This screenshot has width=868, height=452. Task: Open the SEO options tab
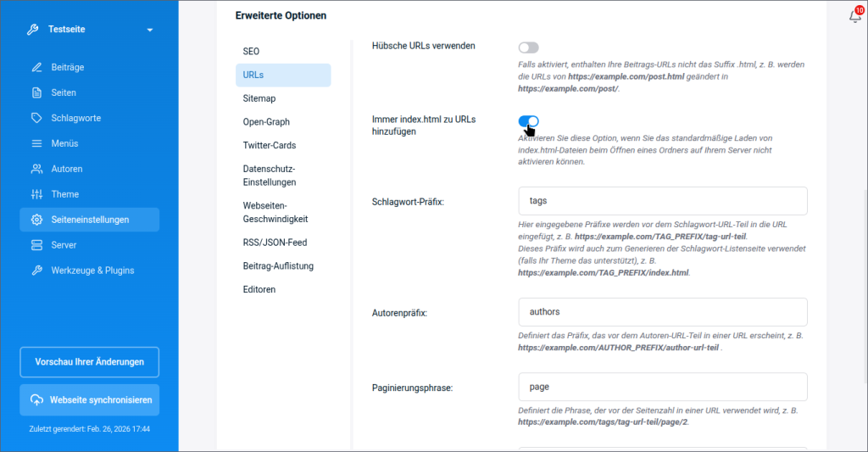(x=251, y=51)
